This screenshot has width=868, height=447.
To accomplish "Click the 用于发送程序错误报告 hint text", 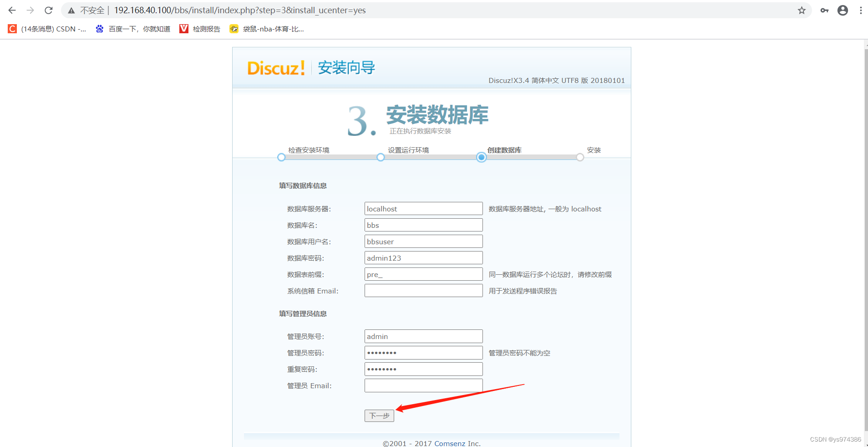I will coord(523,291).
